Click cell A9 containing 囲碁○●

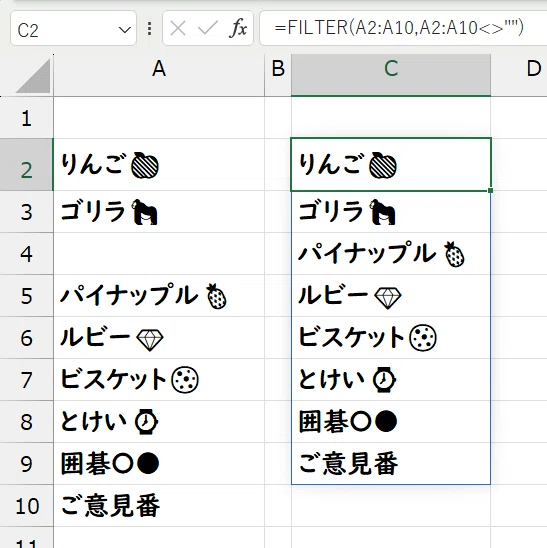(159, 463)
